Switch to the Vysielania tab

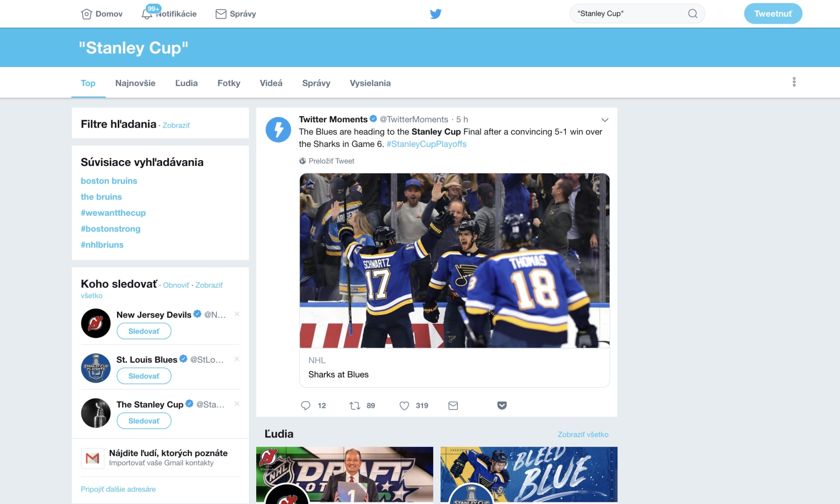point(370,83)
